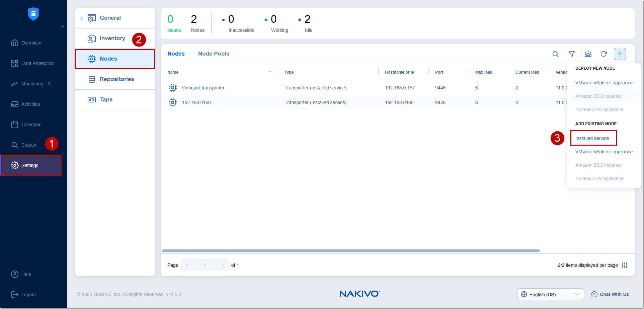Collapse the Monitoring chevron arrow

49,84
